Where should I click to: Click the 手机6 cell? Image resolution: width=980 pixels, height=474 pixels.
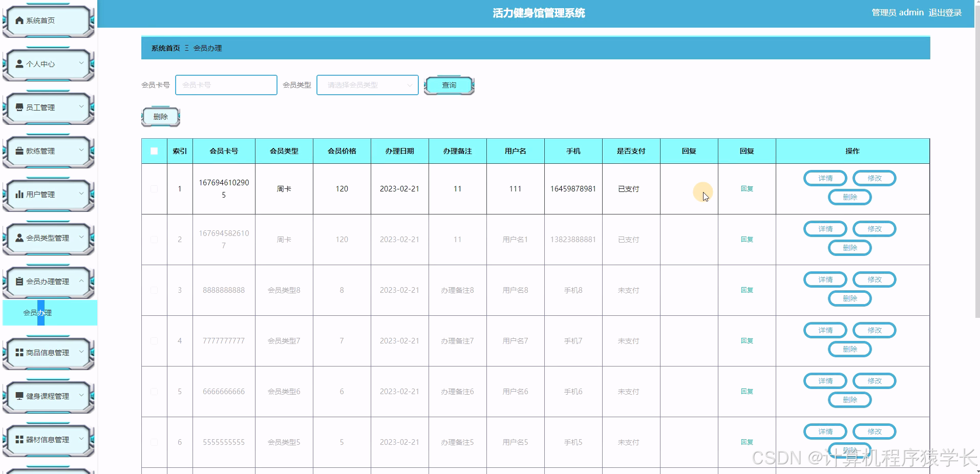pos(573,392)
